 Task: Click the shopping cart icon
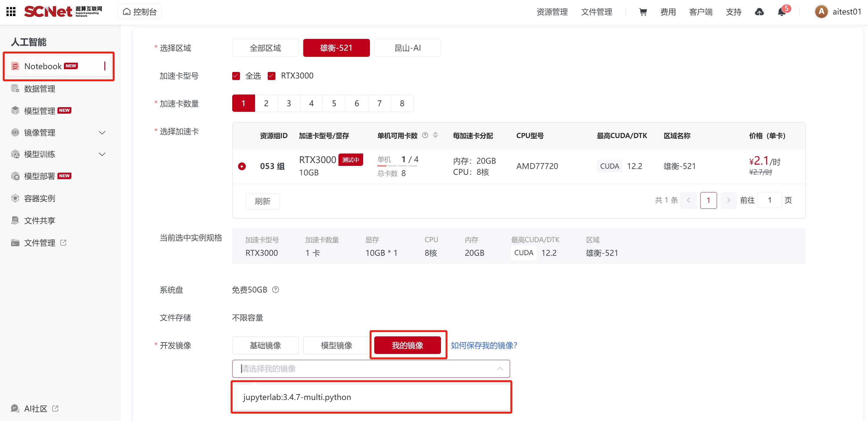coord(643,12)
